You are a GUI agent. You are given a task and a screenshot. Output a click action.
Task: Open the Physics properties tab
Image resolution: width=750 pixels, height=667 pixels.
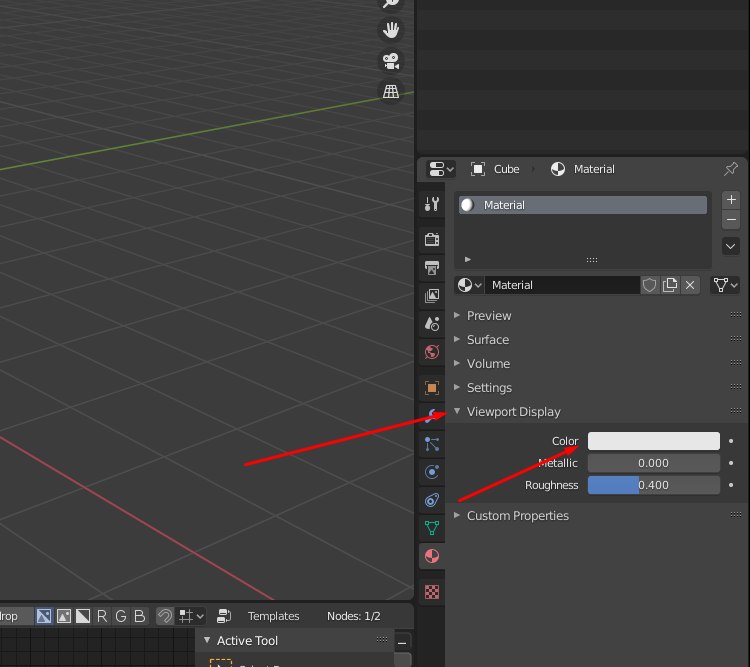[x=432, y=472]
